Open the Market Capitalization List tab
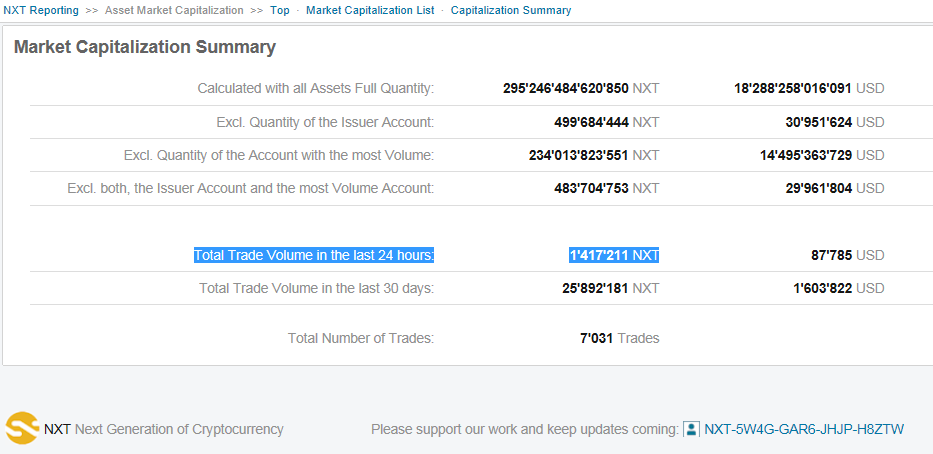933x454 pixels. (370, 10)
